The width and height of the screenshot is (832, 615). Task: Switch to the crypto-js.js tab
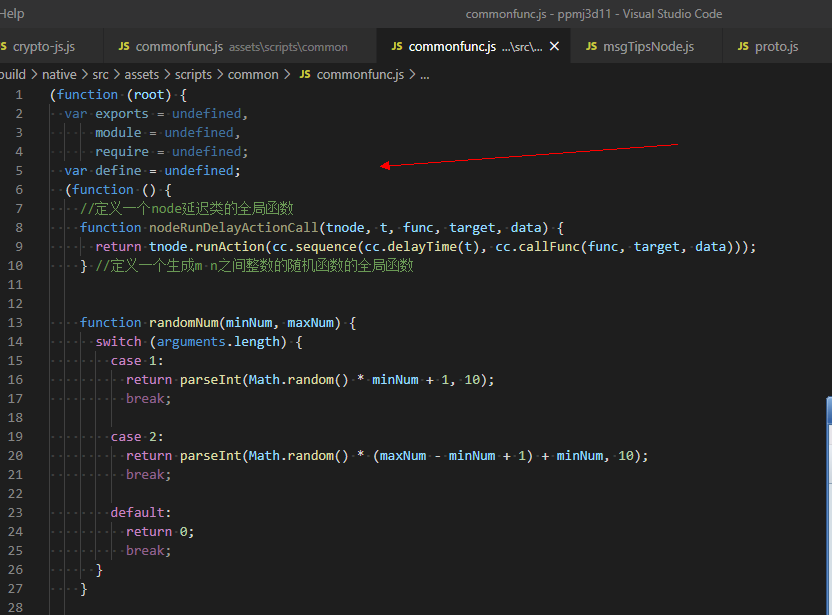pyautogui.click(x=44, y=47)
